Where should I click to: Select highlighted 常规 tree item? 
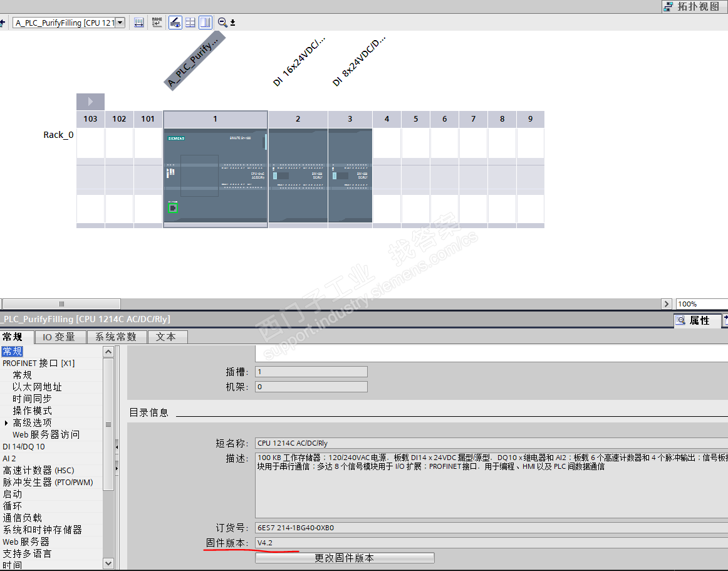(12, 351)
